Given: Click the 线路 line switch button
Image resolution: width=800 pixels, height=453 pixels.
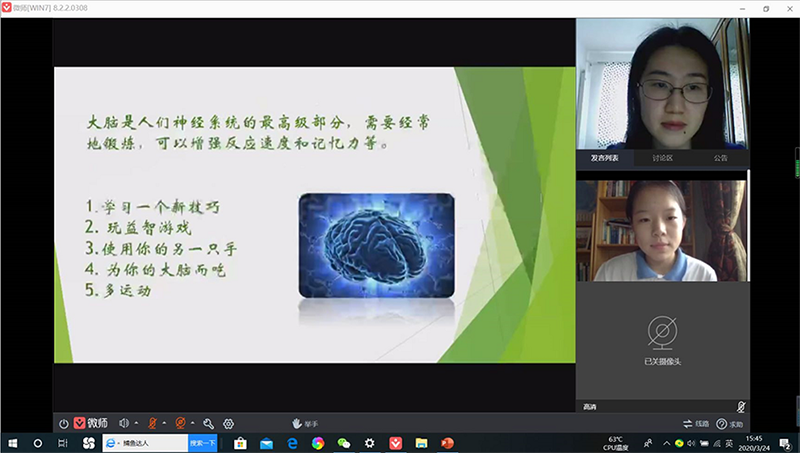Looking at the screenshot, I should pyautogui.click(x=696, y=423).
